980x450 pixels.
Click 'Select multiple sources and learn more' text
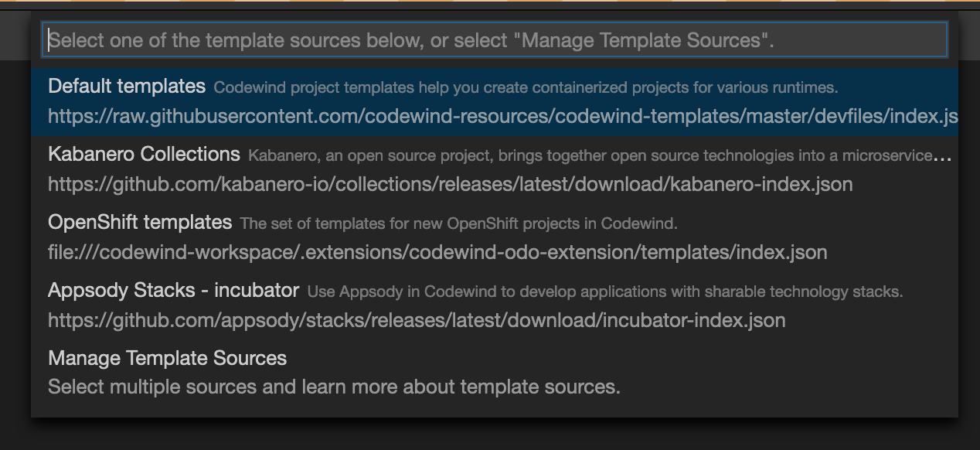(334, 387)
